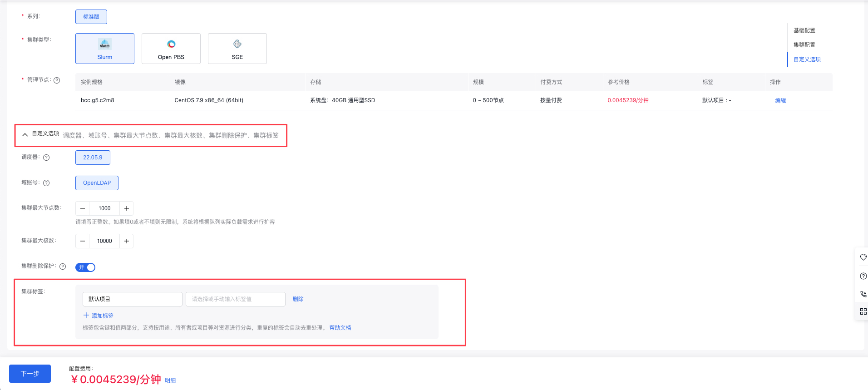868x390 pixels.
Task: Click the tag value input 请选择或手动输入标签值
Action: click(236, 299)
